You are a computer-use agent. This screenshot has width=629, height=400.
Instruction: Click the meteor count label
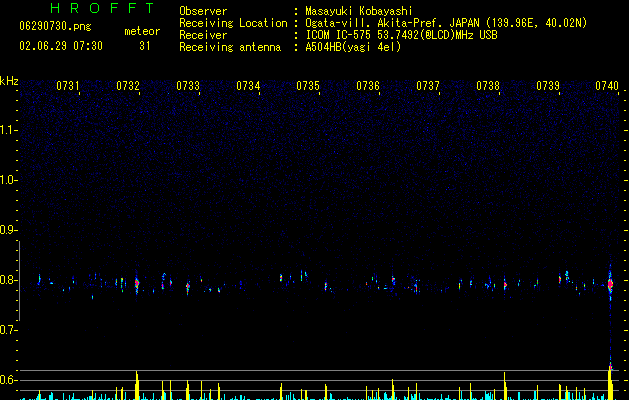142,31
